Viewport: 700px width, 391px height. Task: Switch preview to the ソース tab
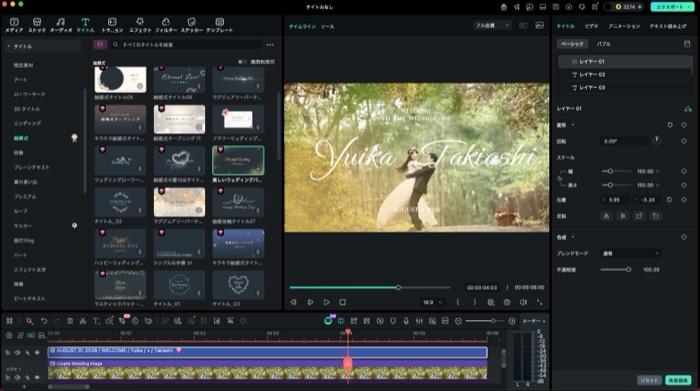327,27
